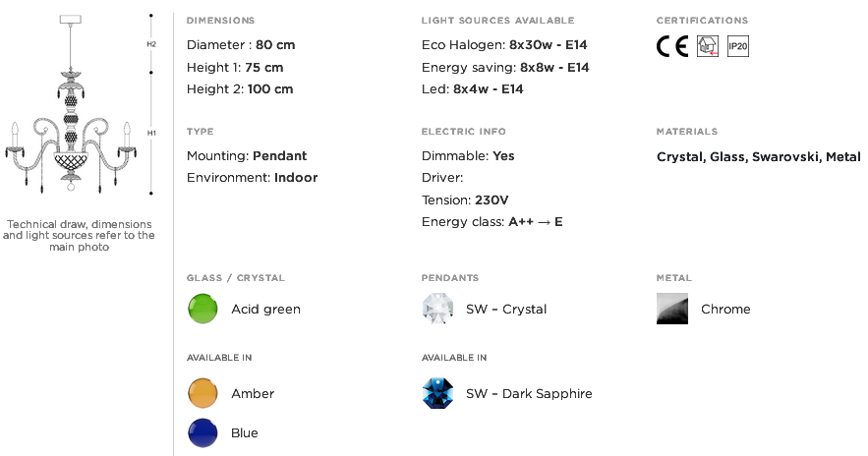
Task: Select the Acid green glass swatch
Action: pos(203,309)
